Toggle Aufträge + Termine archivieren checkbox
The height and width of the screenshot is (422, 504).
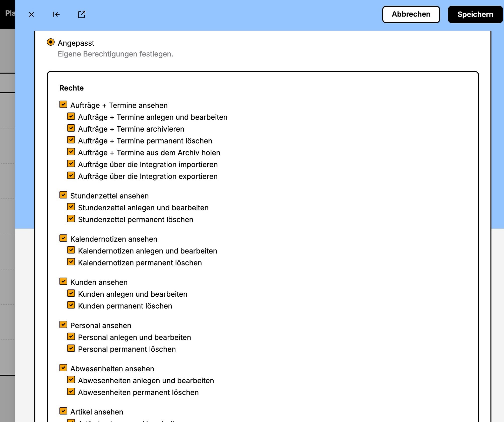pyautogui.click(x=71, y=128)
